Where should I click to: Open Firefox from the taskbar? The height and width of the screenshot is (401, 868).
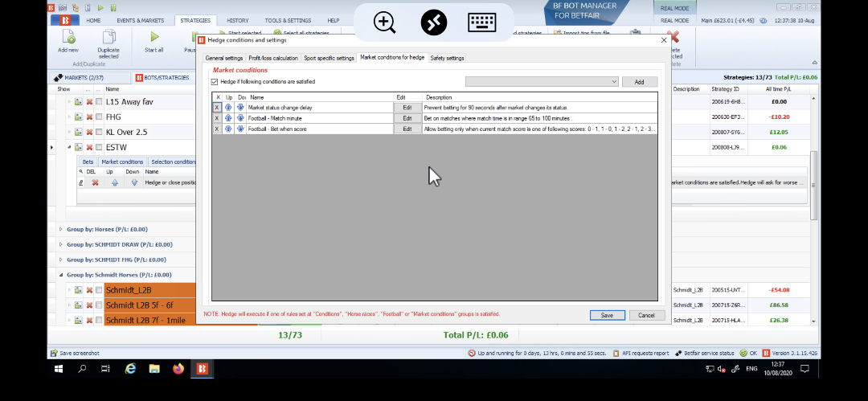[x=178, y=368]
